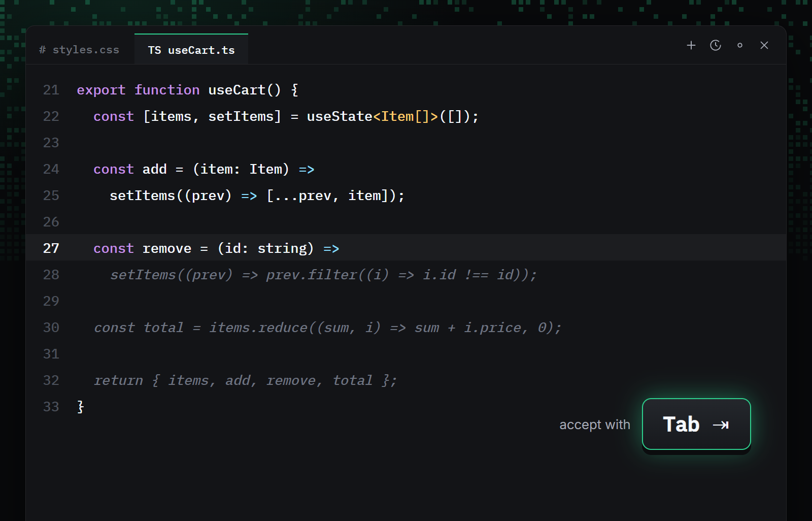Open the history clock icon
Image resolution: width=812 pixels, height=521 pixels.
716,45
